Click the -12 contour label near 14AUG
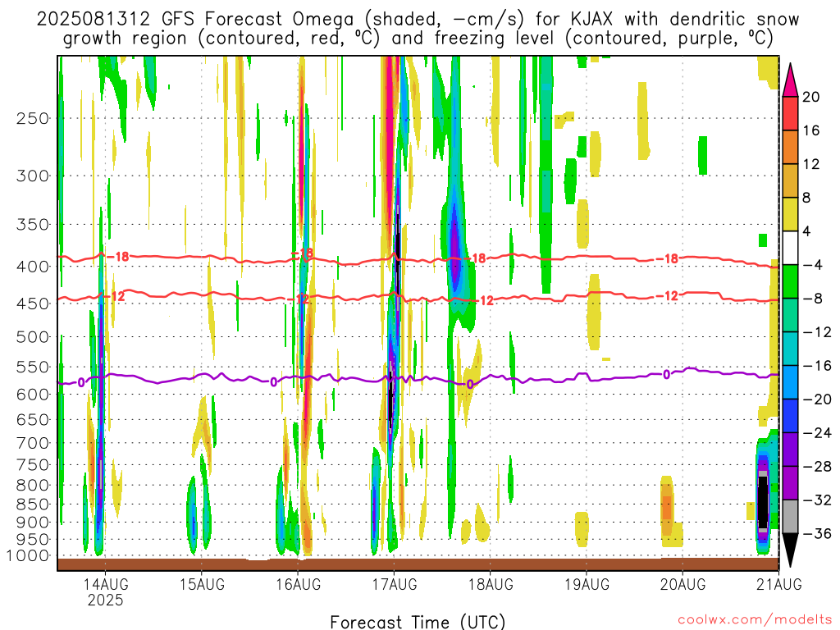The image size is (840, 630). pos(113,296)
